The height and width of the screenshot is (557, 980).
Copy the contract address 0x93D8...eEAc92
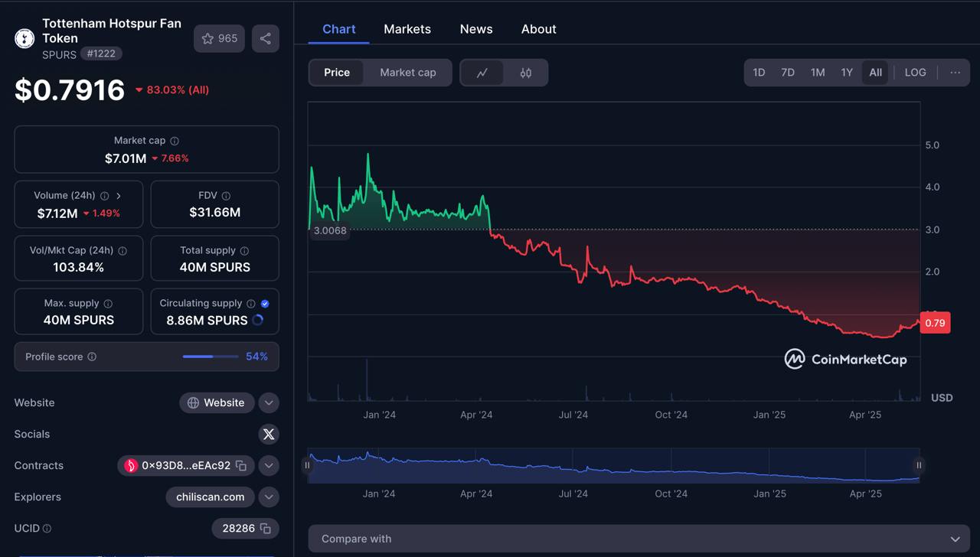tap(241, 465)
